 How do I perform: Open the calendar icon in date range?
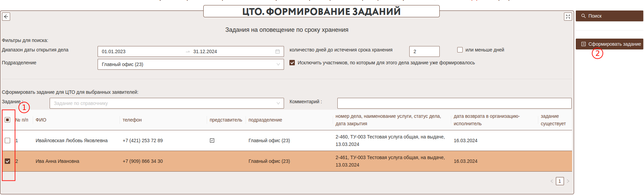(277, 51)
